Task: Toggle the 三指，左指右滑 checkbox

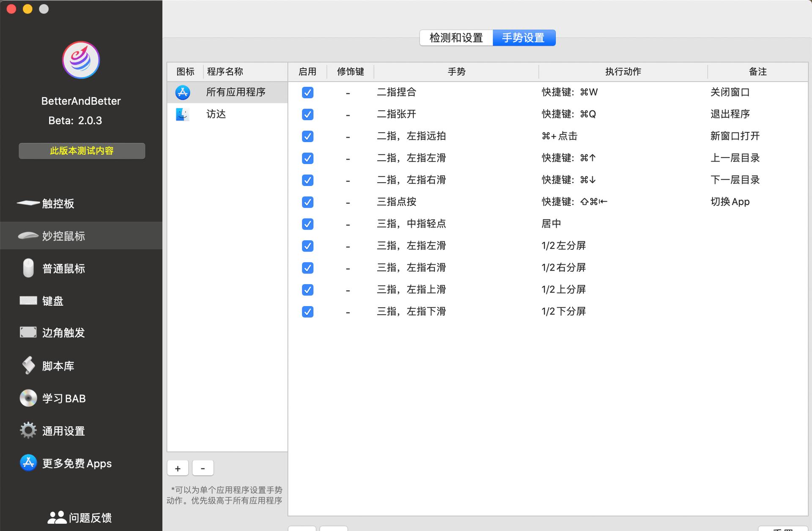Action: point(308,268)
